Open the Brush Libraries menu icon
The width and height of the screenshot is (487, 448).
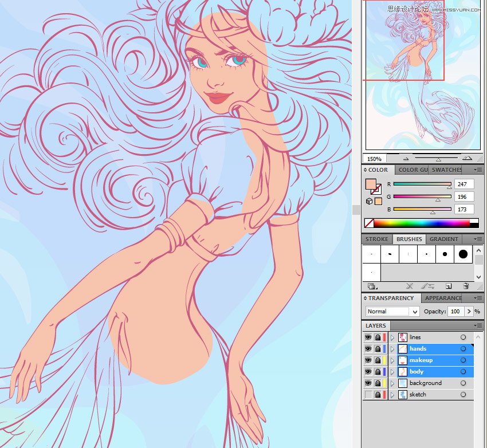pyautogui.click(x=371, y=286)
